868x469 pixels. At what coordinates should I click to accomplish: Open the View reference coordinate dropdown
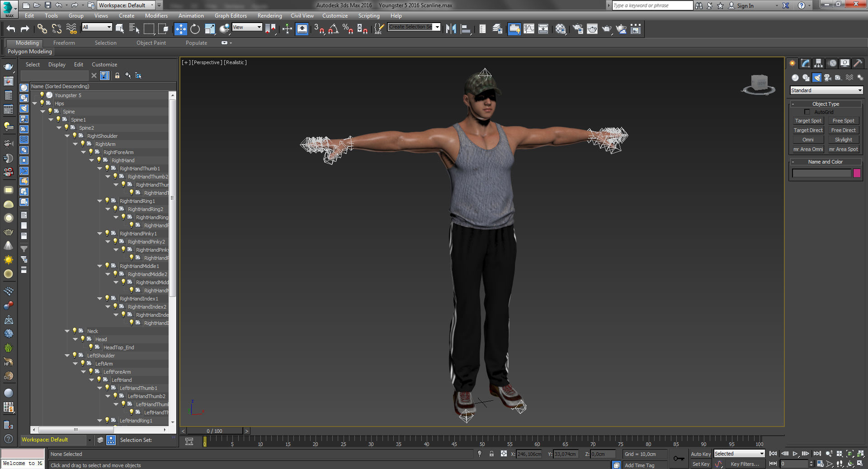click(x=247, y=27)
